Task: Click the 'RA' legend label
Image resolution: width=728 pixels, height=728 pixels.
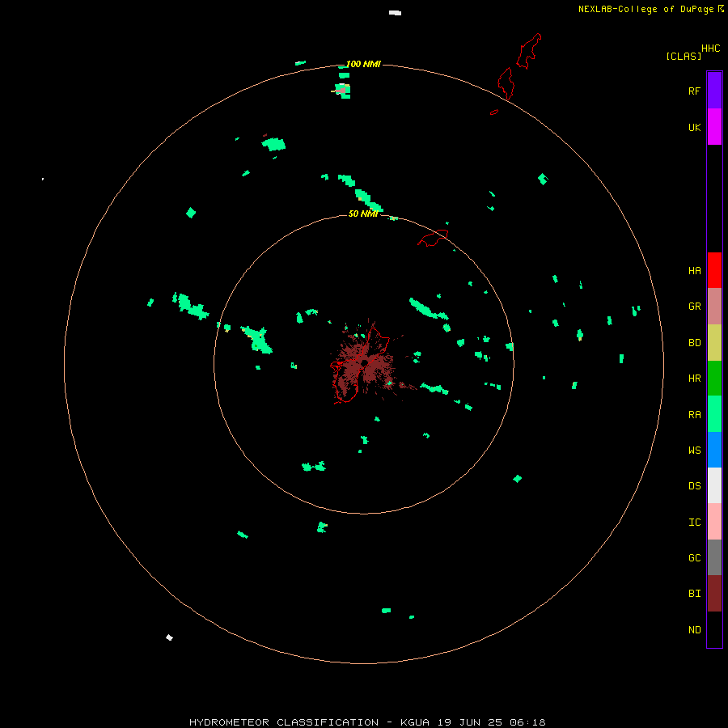Action: coord(694,415)
